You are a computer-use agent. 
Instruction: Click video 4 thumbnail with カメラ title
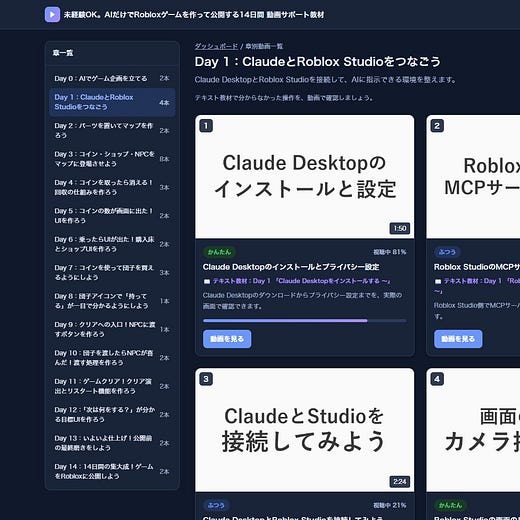pos(473,430)
